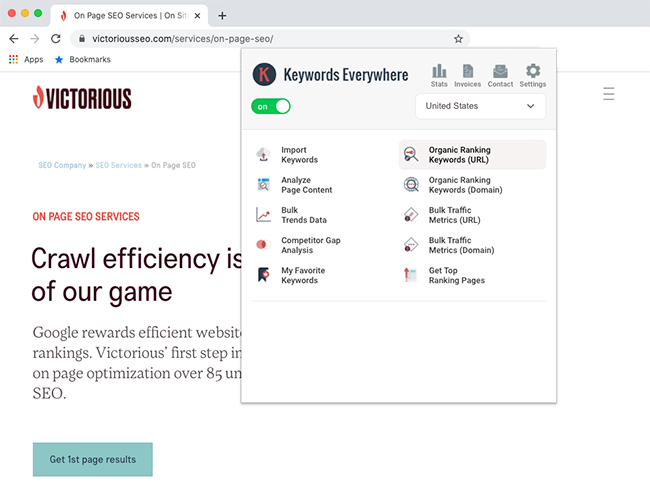Expand the United States country dropdown
The width and height of the screenshot is (650, 500).
tap(480, 106)
